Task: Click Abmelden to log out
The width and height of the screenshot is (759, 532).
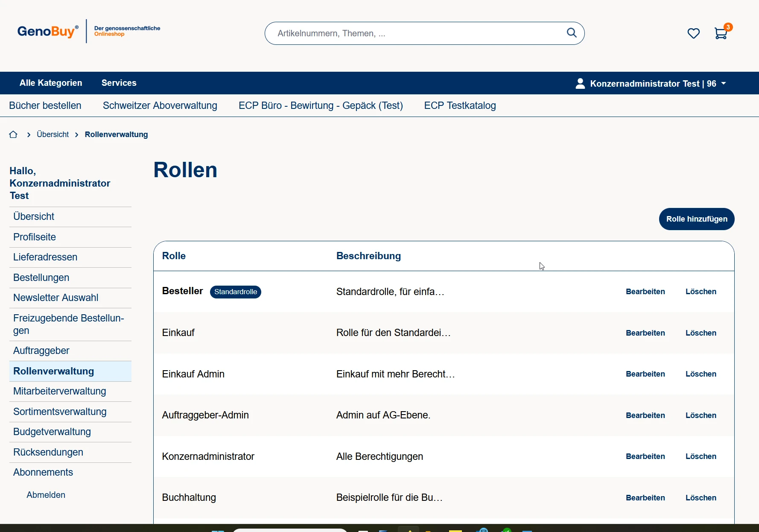Action: click(46, 495)
